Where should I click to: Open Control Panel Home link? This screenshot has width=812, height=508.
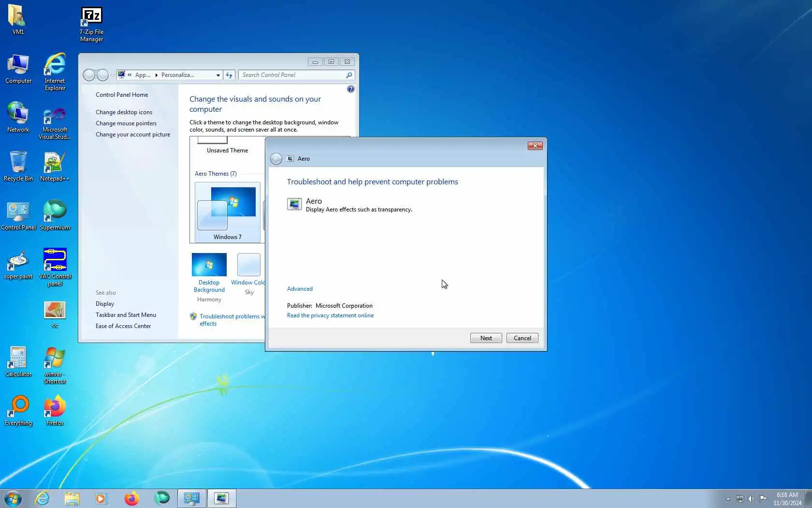pos(122,95)
